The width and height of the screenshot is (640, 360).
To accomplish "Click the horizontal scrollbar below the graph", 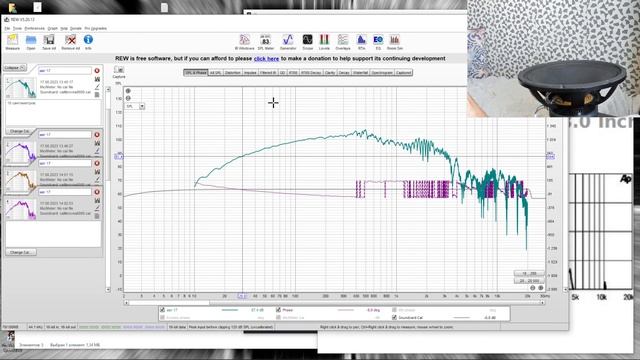I will [335, 303].
